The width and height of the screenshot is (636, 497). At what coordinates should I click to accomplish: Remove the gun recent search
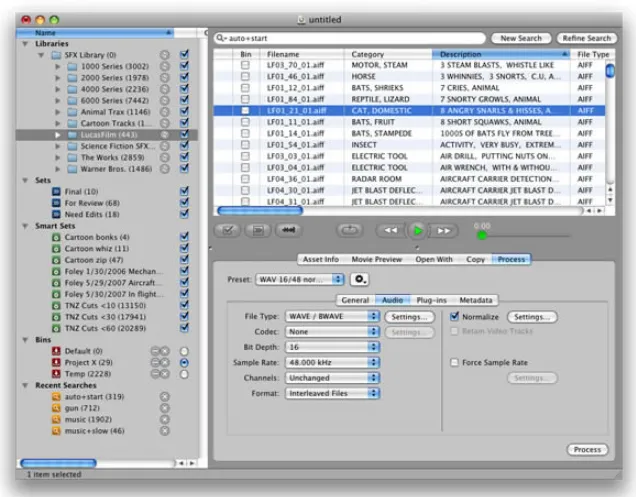click(164, 408)
